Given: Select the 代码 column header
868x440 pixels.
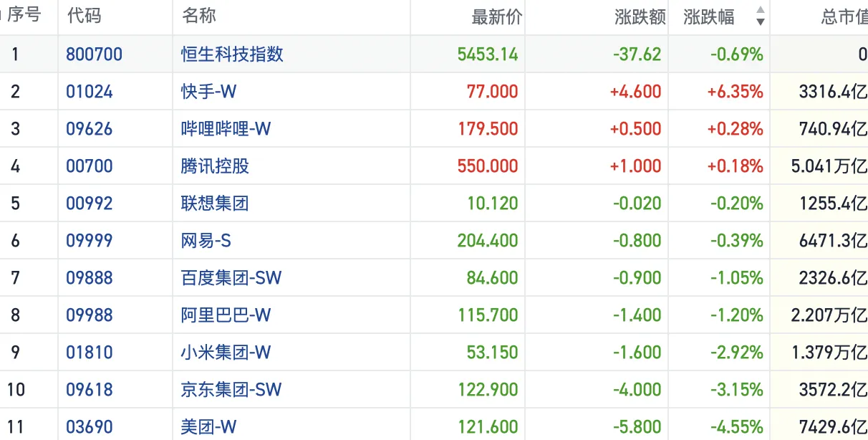Looking at the screenshot, I should coord(84,16).
